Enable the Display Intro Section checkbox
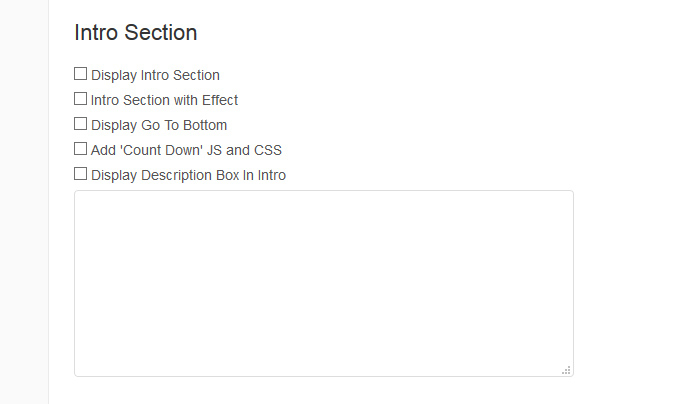This screenshot has width=700, height=404. tap(80, 74)
